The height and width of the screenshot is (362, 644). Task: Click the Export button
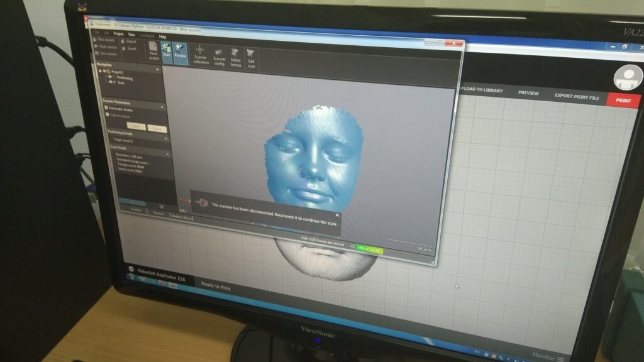130,48
